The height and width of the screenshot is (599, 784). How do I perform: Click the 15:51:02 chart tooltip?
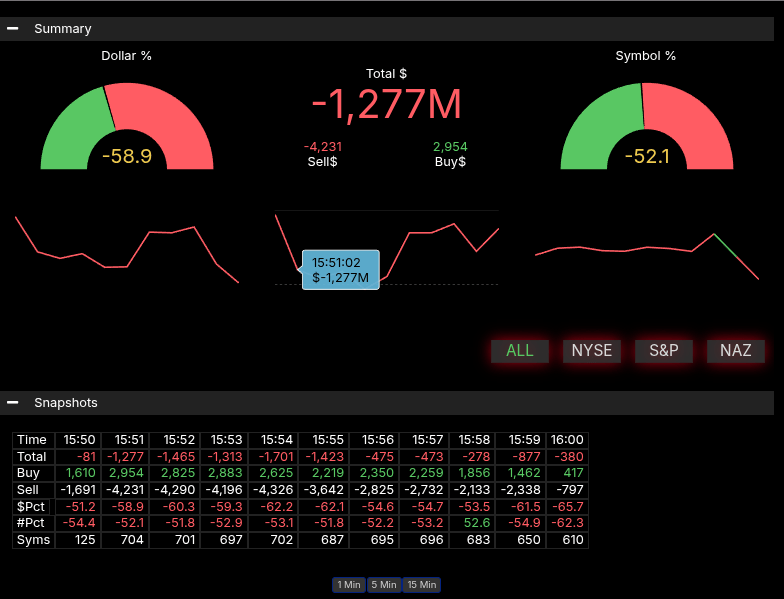(340, 270)
